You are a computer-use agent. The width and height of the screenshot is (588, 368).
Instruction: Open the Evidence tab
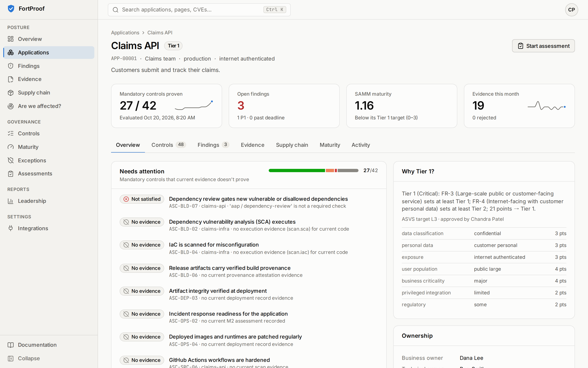click(252, 145)
